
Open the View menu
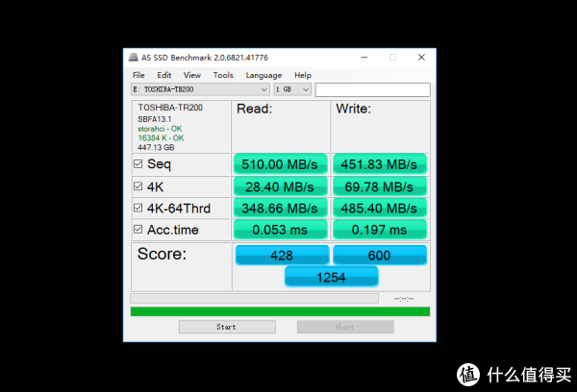pos(192,75)
